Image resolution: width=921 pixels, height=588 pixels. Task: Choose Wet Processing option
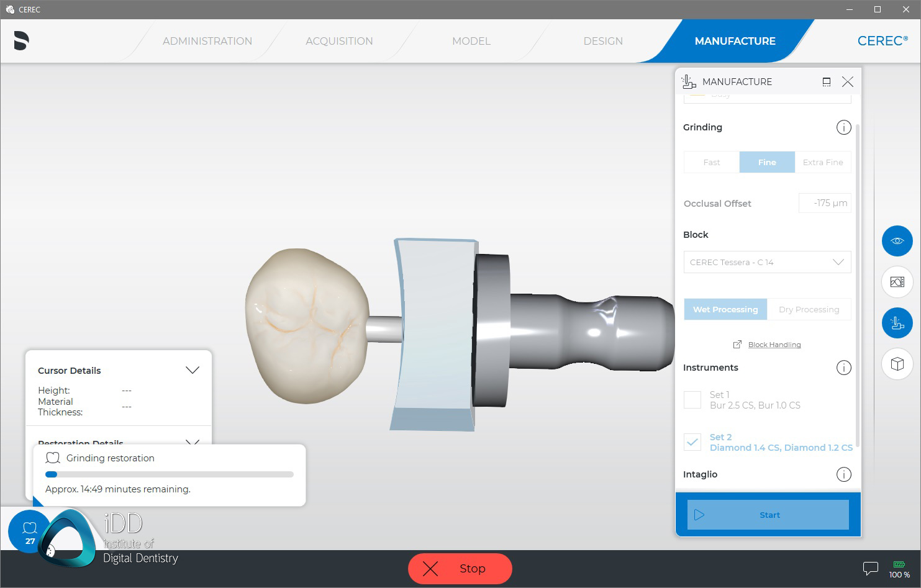[x=725, y=309]
